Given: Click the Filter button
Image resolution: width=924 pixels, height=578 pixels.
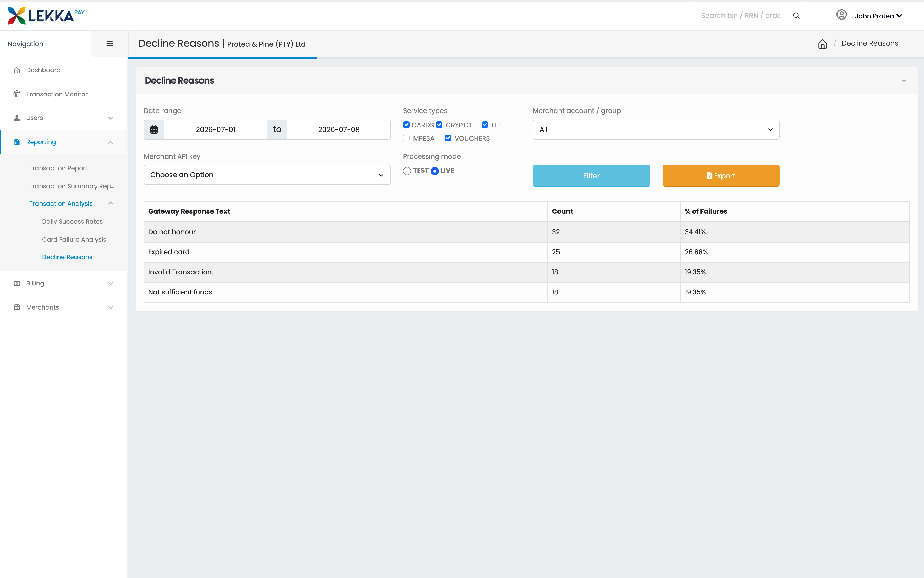Looking at the screenshot, I should (x=591, y=176).
